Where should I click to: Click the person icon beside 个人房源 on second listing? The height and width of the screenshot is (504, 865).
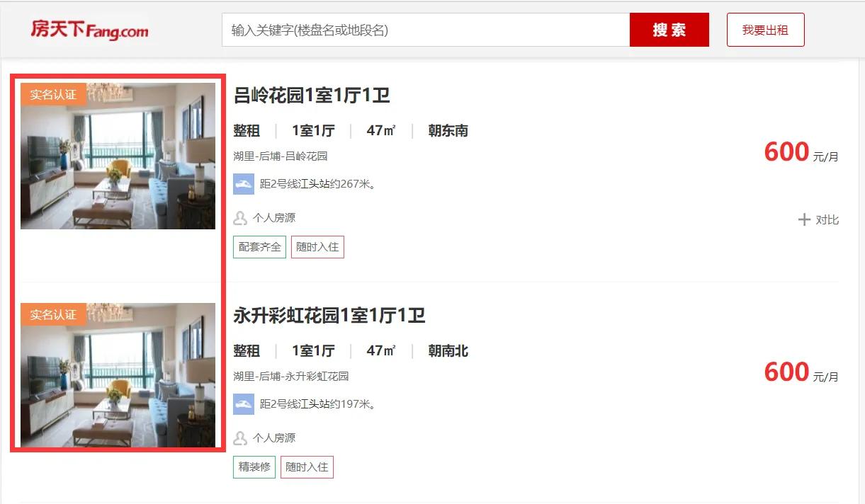[x=239, y=437]
